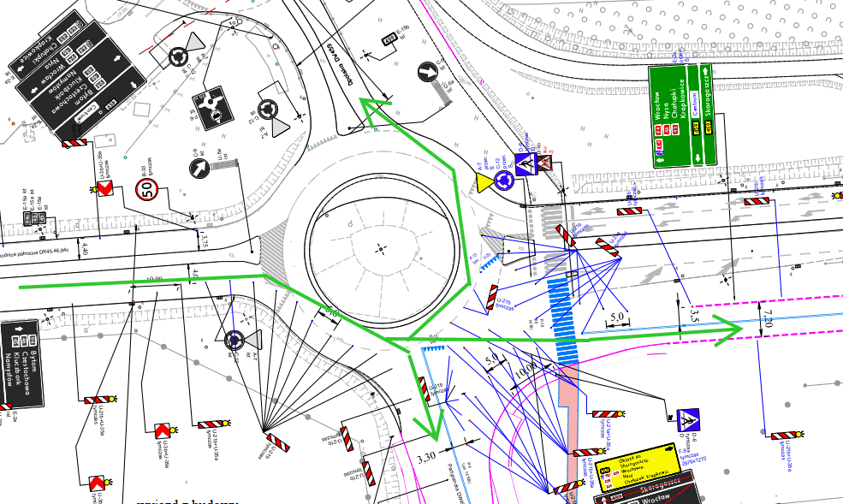Click the center of the roundabout island
Image resolution: width=843 pixels, height=504 pixels.
[x=380, y=248]
